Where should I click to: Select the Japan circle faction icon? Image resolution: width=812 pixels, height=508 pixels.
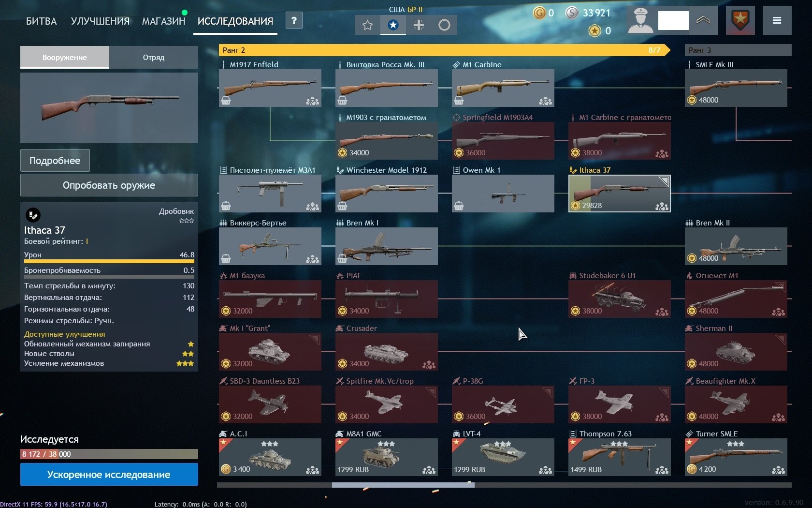[444, 25]
